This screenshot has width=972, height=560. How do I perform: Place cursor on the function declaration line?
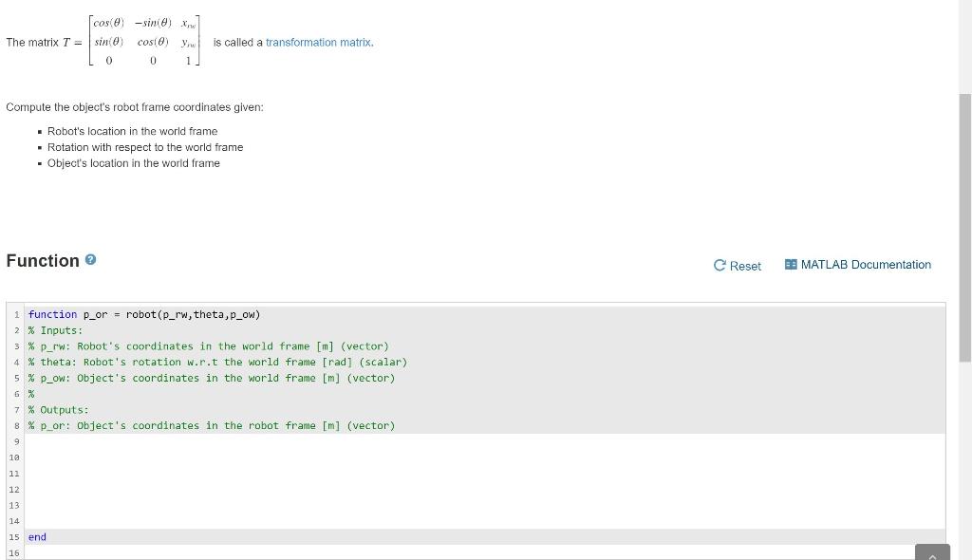point(142,314)
